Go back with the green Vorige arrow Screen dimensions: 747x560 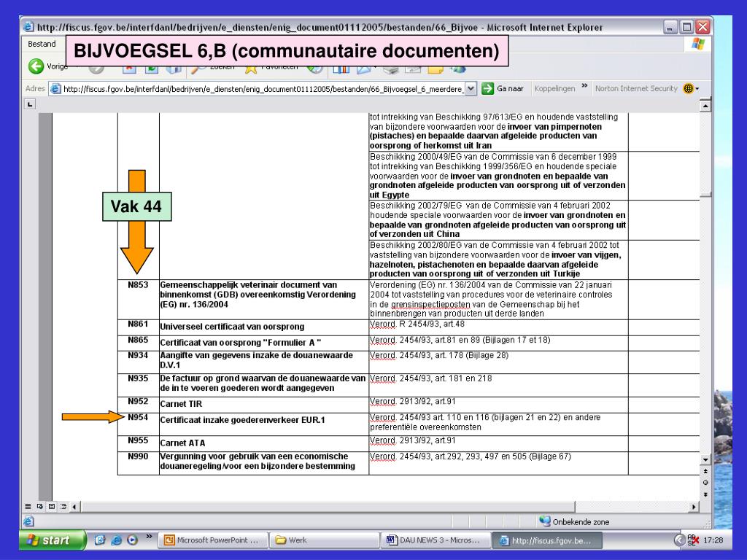(36, 66)
